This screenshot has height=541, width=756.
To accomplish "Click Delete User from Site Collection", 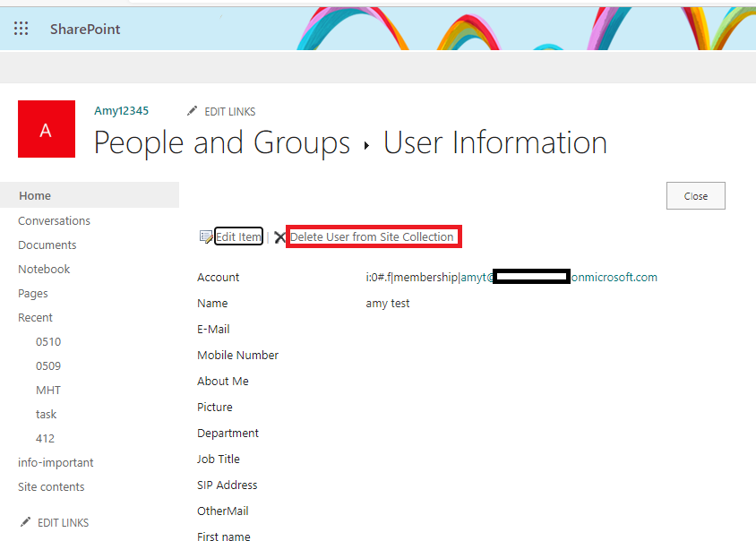I will pyautogui.click(x=372, y=236).
